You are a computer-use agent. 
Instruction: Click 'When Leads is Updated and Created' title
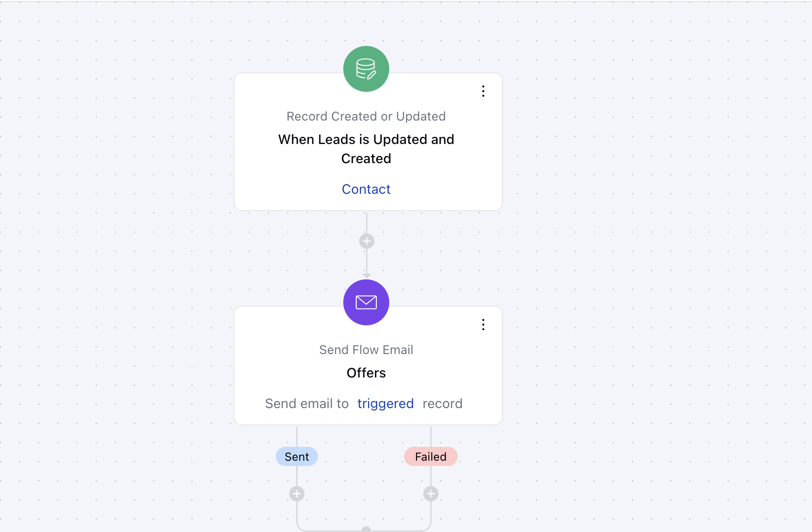[366, 149]
